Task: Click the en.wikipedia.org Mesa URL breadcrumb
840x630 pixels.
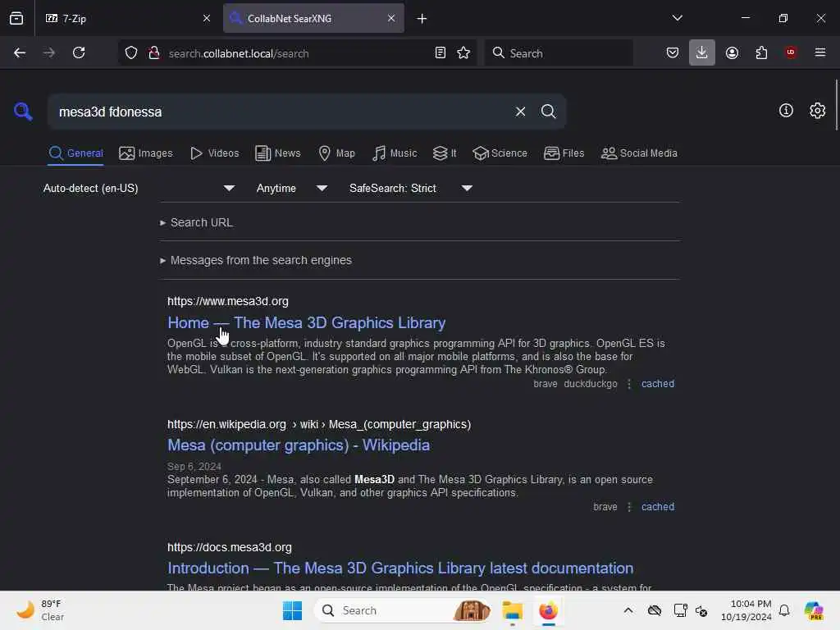Action: coord(319,424)
